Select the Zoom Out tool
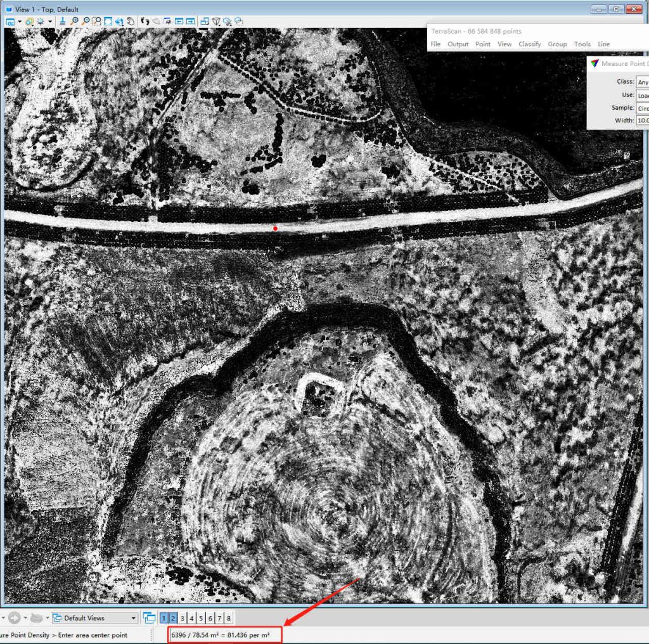Viewport: 649px width, 644px height. pos(86,21)
